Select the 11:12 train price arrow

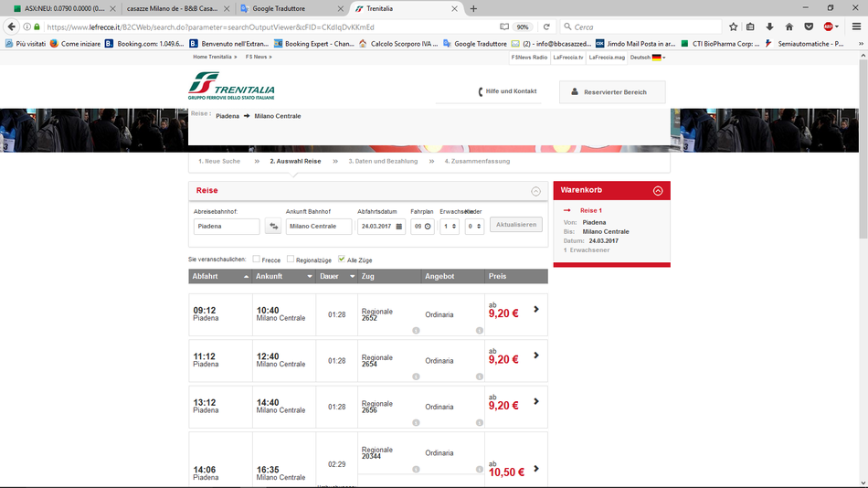(535, 355)
